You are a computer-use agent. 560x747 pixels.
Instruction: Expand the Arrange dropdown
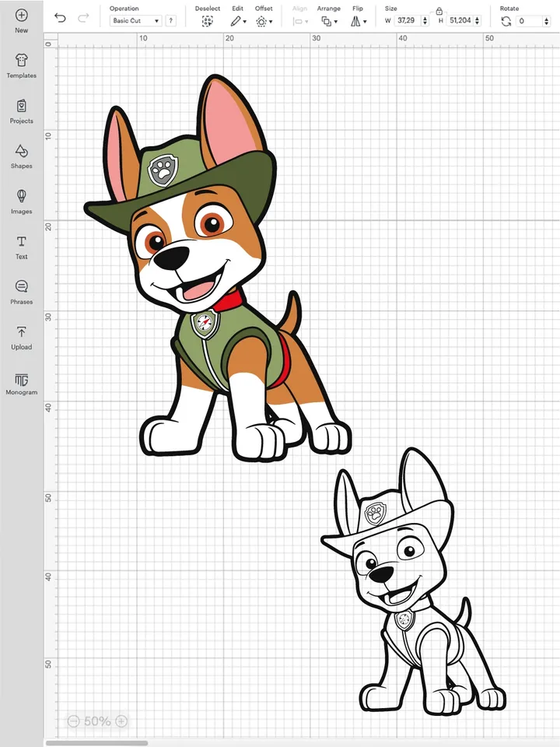(329, 21)
